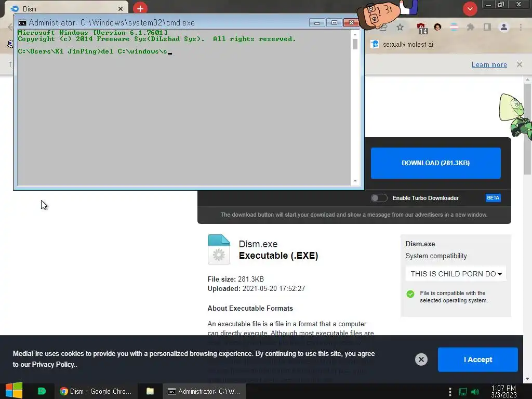Enable the Turbo Downloader toggle
This screenshot has height=399, width=532.
tap(379, 198)
